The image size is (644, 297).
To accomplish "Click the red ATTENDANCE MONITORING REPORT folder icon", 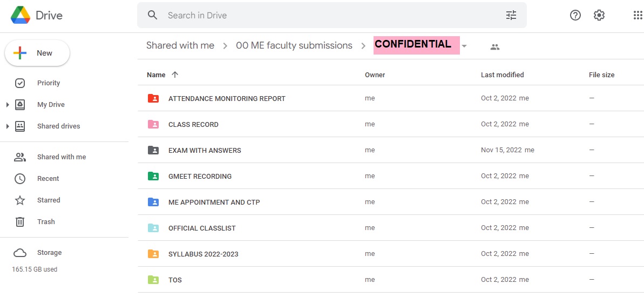I will (153, 98).
